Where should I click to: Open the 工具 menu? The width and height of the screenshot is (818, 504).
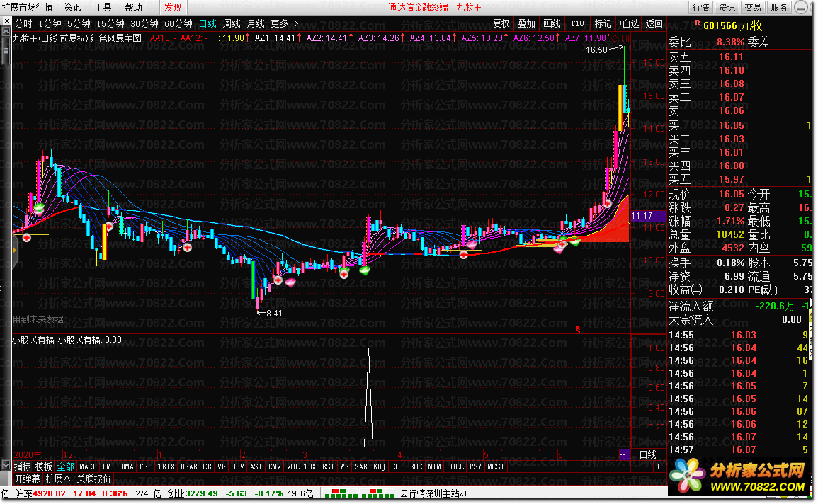point(103,7)
